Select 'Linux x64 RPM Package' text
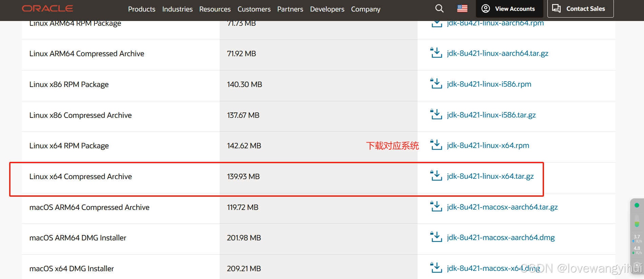Image resolution: width=644 pixels, height=279 pixels. click(x=69, y=146)
